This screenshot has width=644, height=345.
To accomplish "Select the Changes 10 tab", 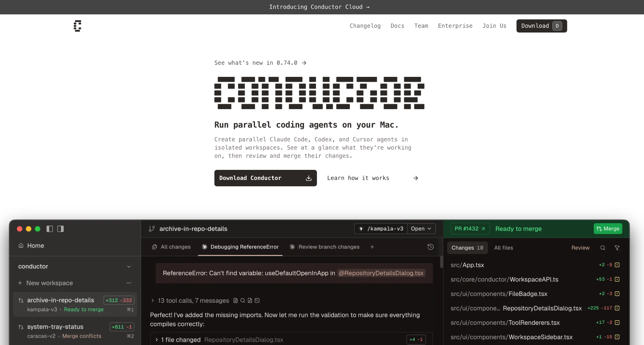I will click(x=467, y=248).
